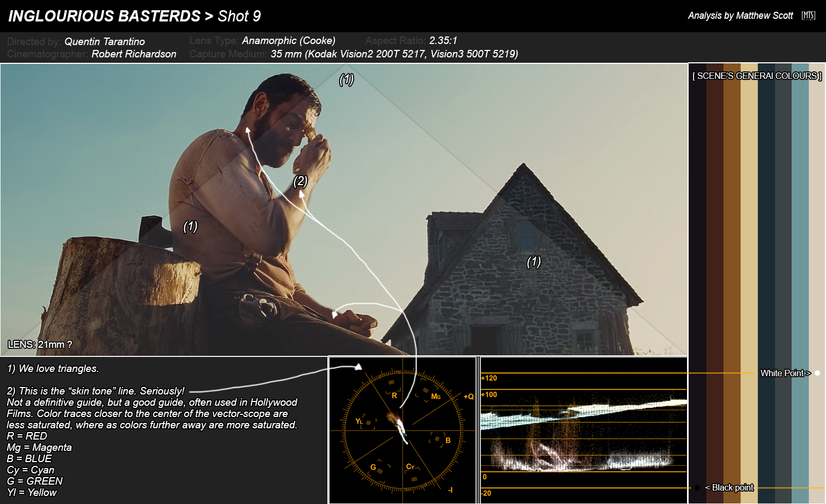Click the 'MG' target on the vectorscope
This screenshot has width=826, height=504.
click(436, 397)
